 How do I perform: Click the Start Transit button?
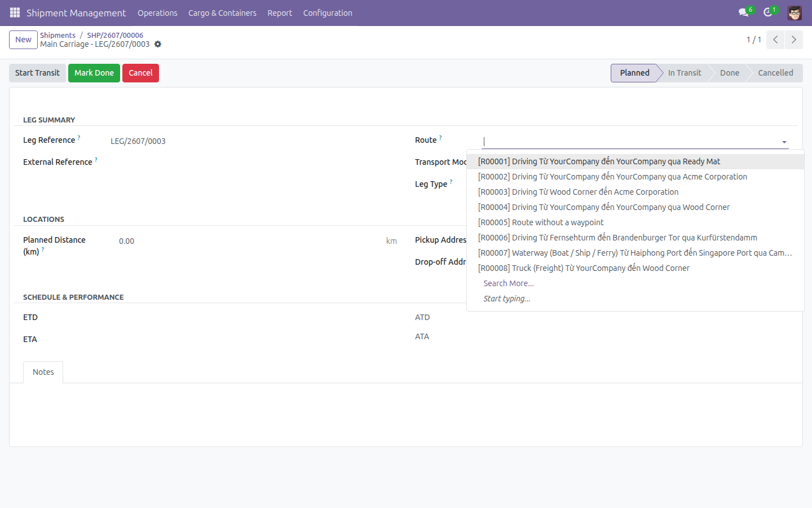click(x=37, y=73)
